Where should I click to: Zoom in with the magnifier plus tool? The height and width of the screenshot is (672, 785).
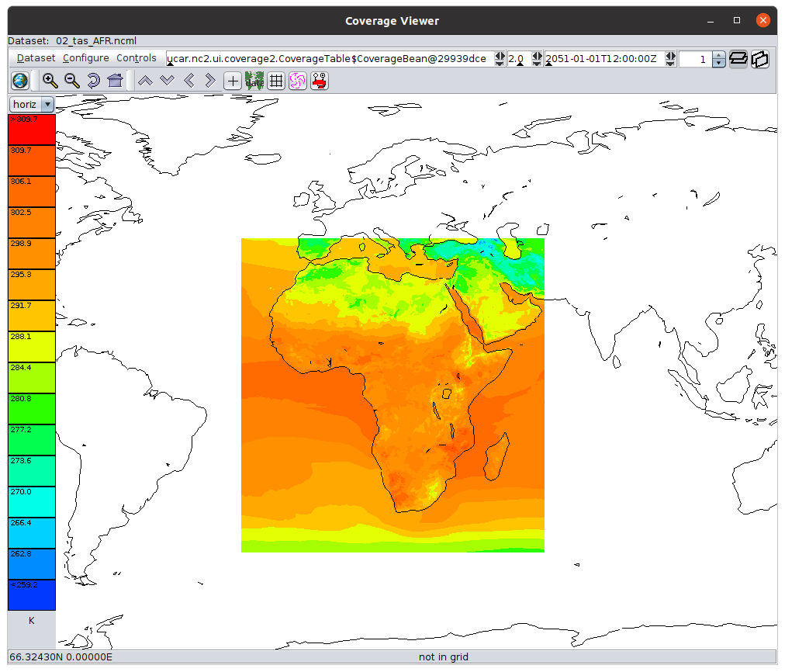50,81
